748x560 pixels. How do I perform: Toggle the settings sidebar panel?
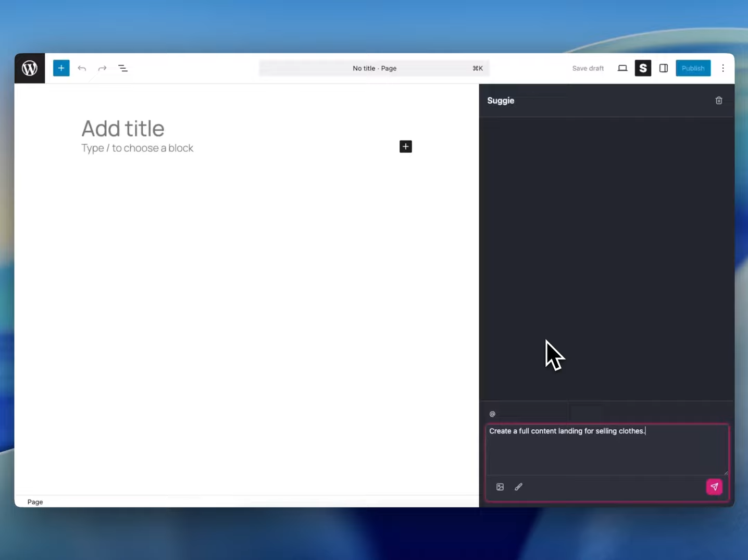[x=663, y=68]
